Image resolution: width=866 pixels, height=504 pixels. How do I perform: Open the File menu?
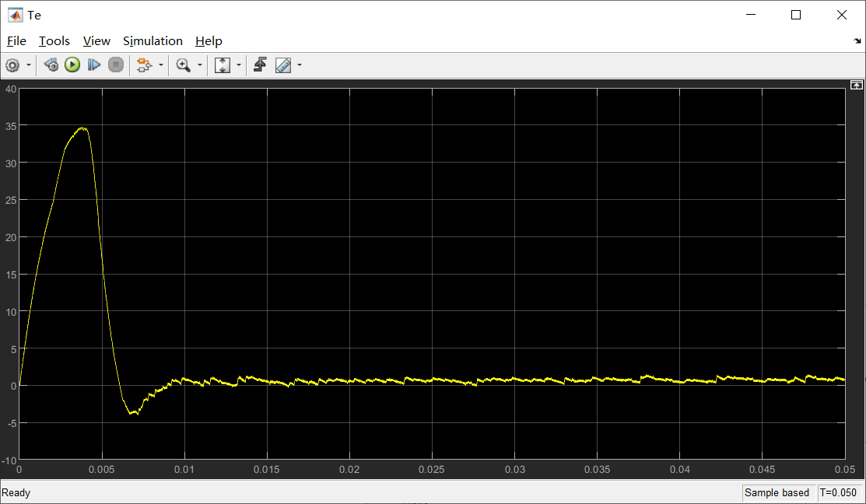click(x=16, y=41)
